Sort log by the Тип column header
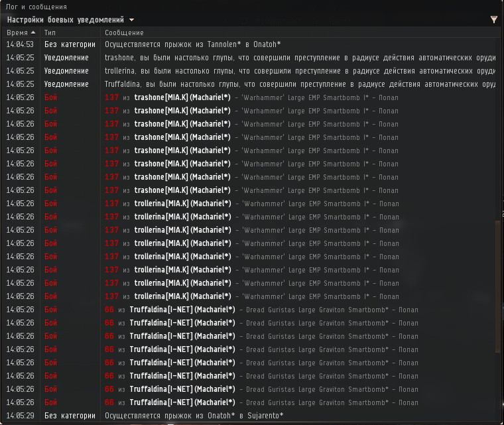504x425 pixels. pos(50,32)
